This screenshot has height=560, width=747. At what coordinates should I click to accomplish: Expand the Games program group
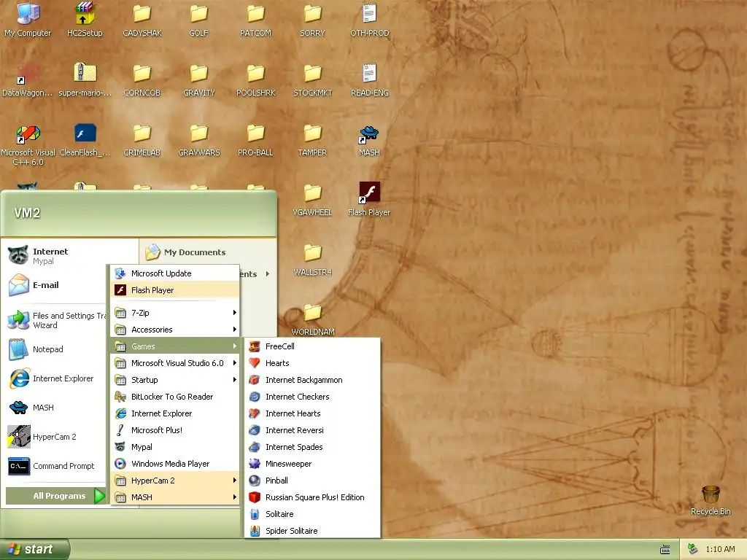tap(175, 346)
